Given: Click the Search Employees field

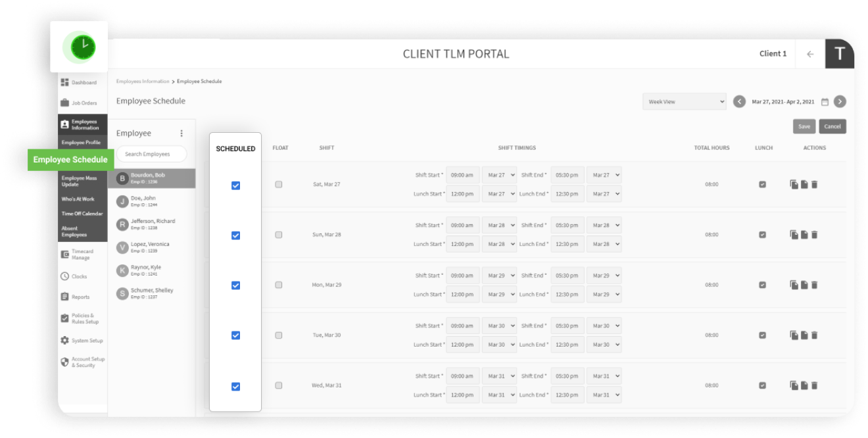Looking at the screenshot, I should (x=152, y=154).
